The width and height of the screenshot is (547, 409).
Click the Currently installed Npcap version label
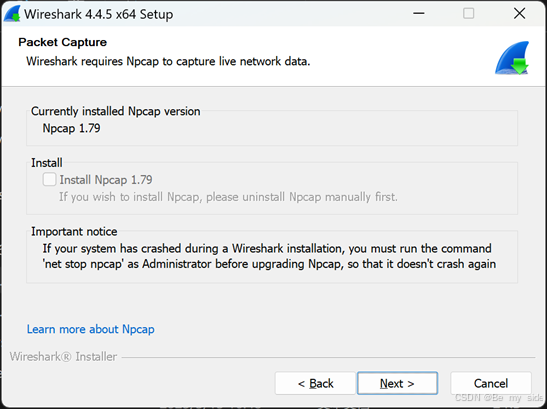[x=115, y=111]
